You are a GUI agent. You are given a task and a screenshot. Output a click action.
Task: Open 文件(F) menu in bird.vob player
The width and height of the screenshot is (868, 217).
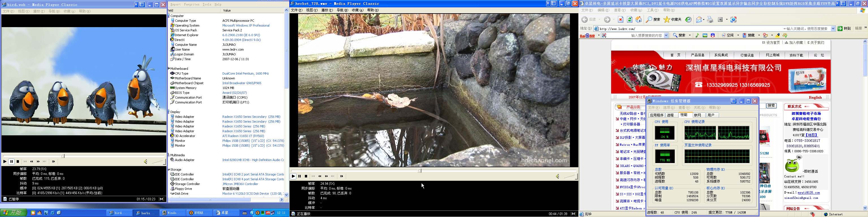(x=8, y=11)
